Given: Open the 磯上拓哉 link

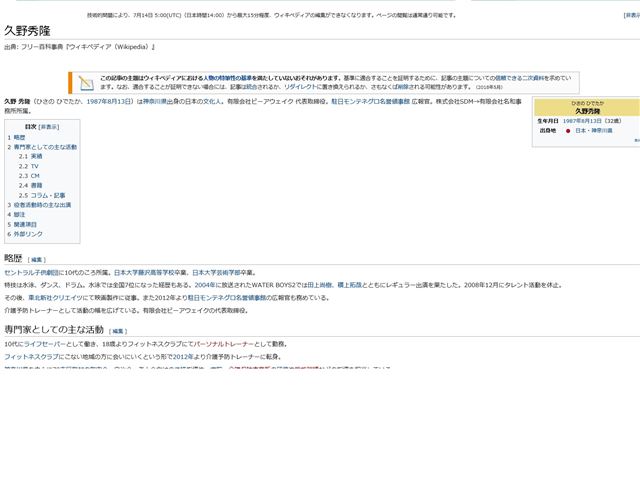Looking at the screenshot, I should tap(350, 285).
